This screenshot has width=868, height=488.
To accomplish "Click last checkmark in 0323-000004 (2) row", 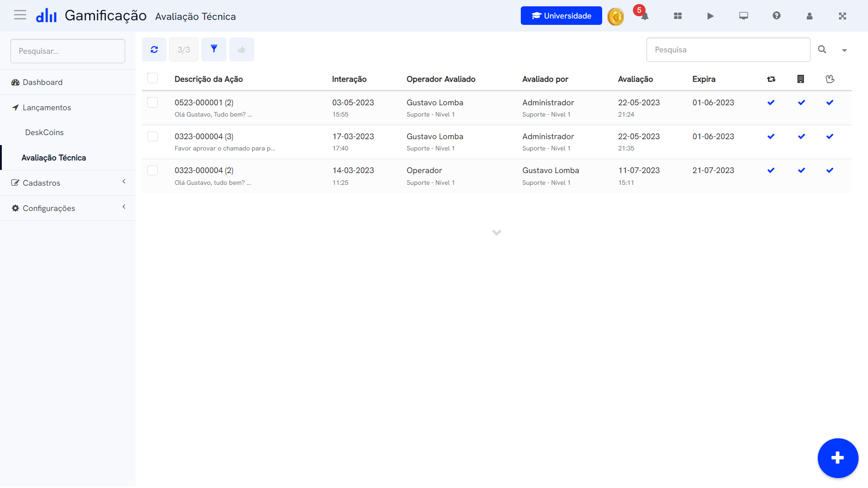I will click(x=830, y=170).
